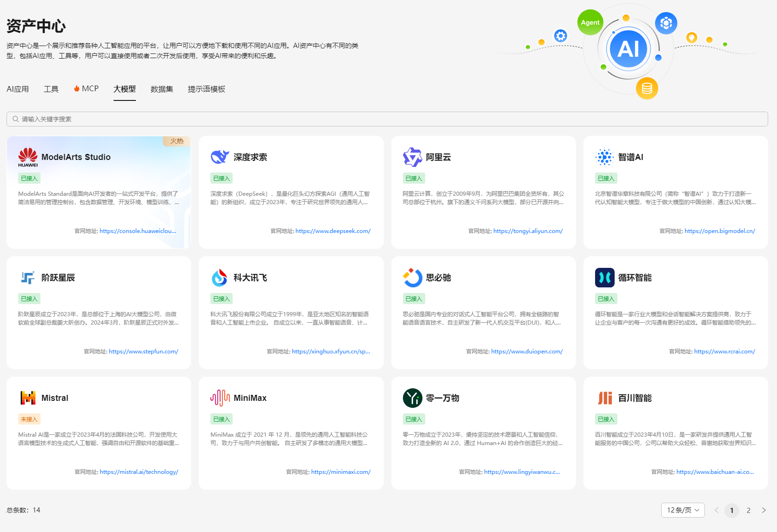
Task: Click the Huawei ModelArts Studio logo
Action: (x=28, y=157)
